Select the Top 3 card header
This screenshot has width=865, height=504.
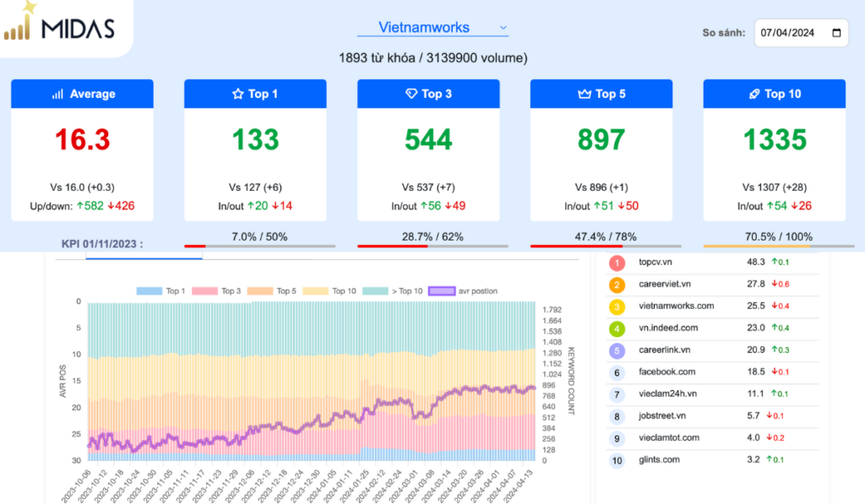[x=428, y=94]
